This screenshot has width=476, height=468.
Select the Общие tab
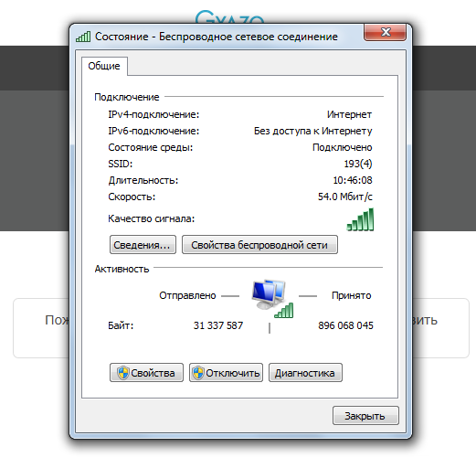(x=104, y=66)
